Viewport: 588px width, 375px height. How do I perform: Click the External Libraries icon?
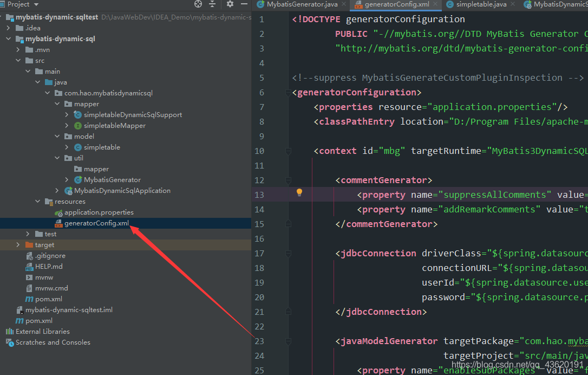coord(10,332)
